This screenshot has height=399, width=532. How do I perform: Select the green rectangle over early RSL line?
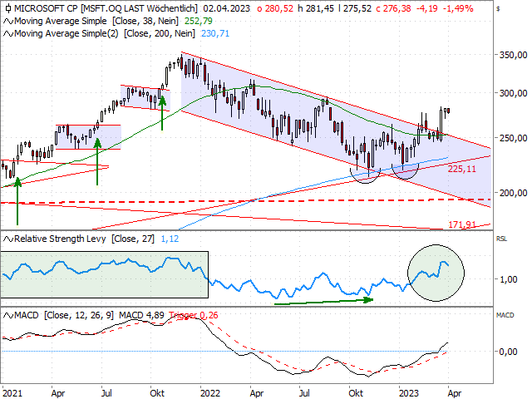pos(105,275)
